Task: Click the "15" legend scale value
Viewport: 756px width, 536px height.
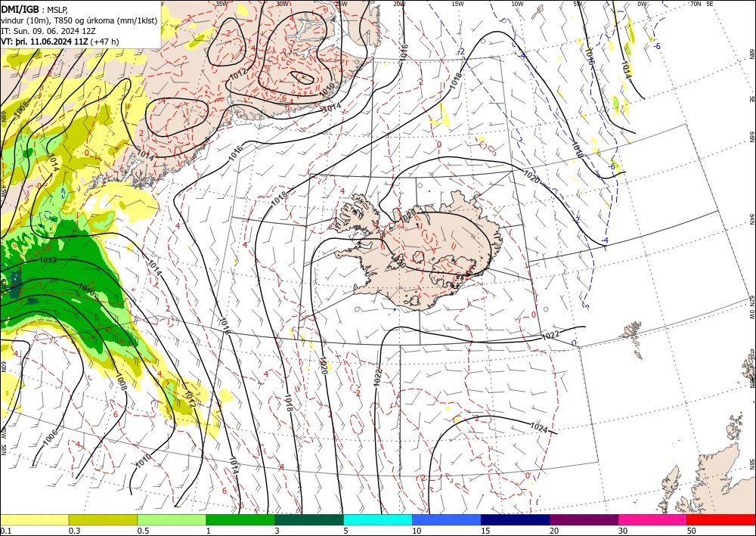Action: (485, 531)
